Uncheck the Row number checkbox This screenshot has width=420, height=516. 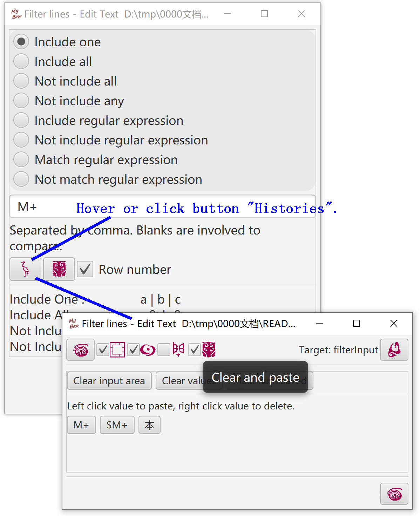point(85,269)
